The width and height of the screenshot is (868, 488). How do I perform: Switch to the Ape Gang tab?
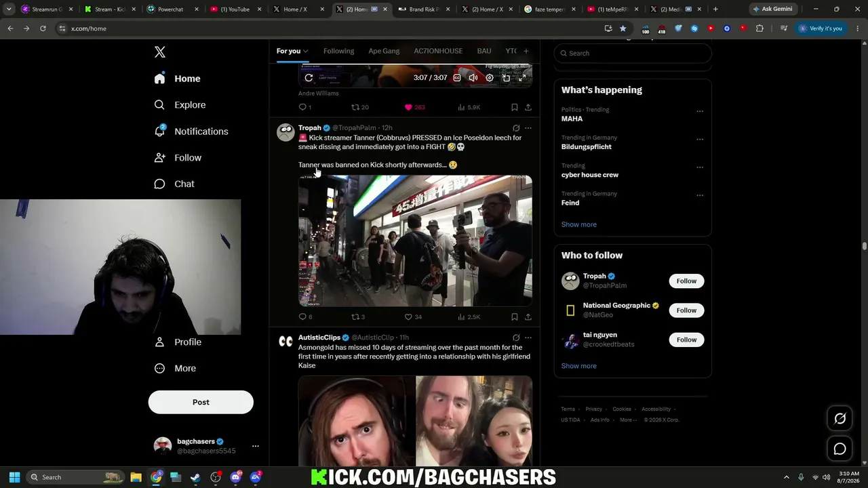384,51
